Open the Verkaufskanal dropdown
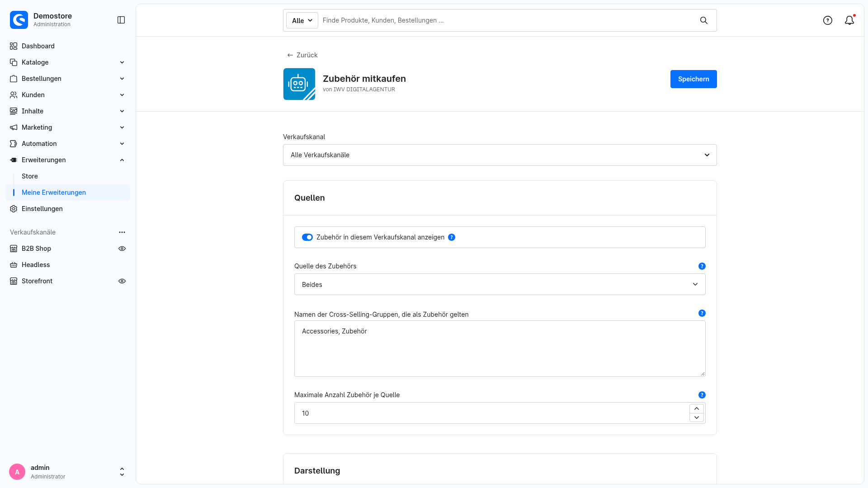 (500, 155)
